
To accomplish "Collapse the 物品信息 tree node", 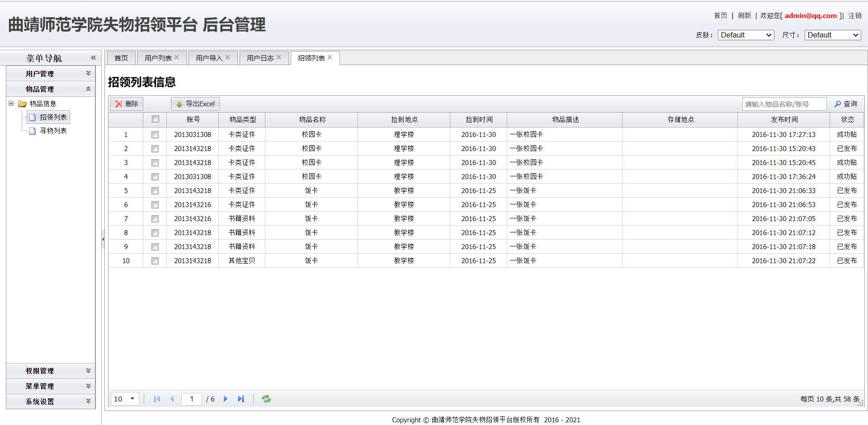I will (11, 104).
